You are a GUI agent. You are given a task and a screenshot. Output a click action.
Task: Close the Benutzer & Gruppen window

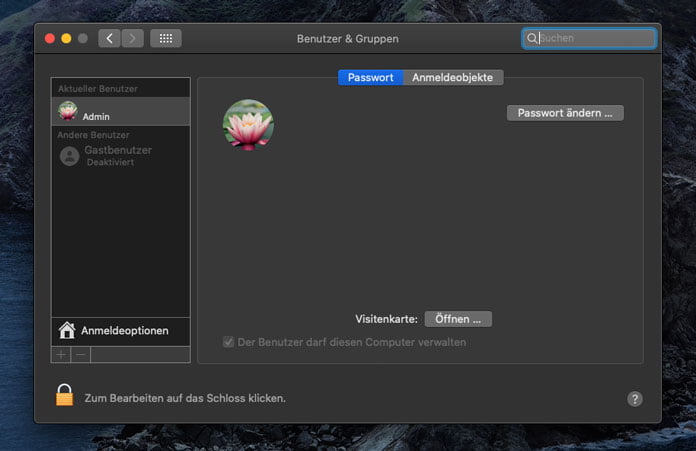pos(48,38)
